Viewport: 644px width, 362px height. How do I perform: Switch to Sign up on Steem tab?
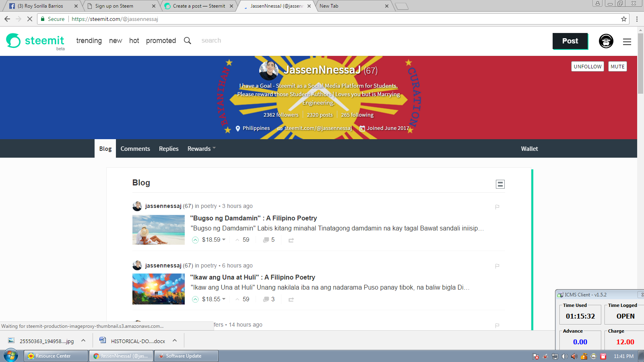pyautogui.click(x=122, y=6)
